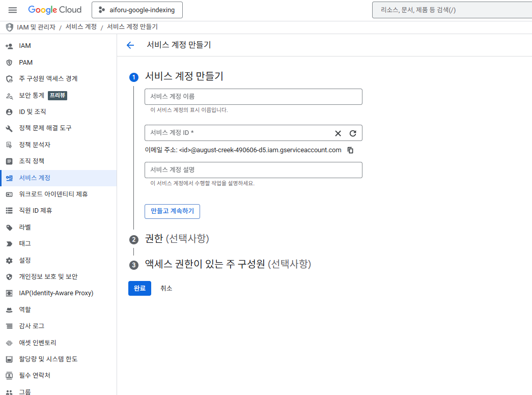
Task: Click the refresh service account ID icon
Action: pyautogui.click(x=354, y=133)
